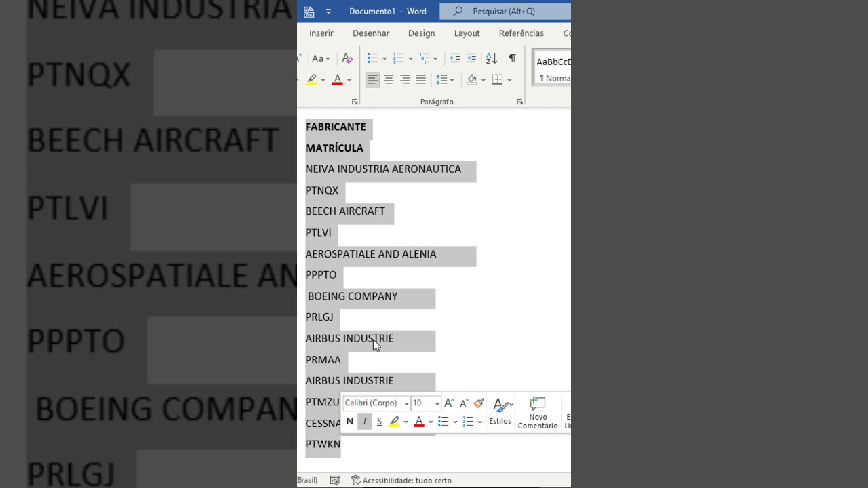The image size is (868, 488).
Task: Open font size 10 dropdown
Action: [437, 403]
